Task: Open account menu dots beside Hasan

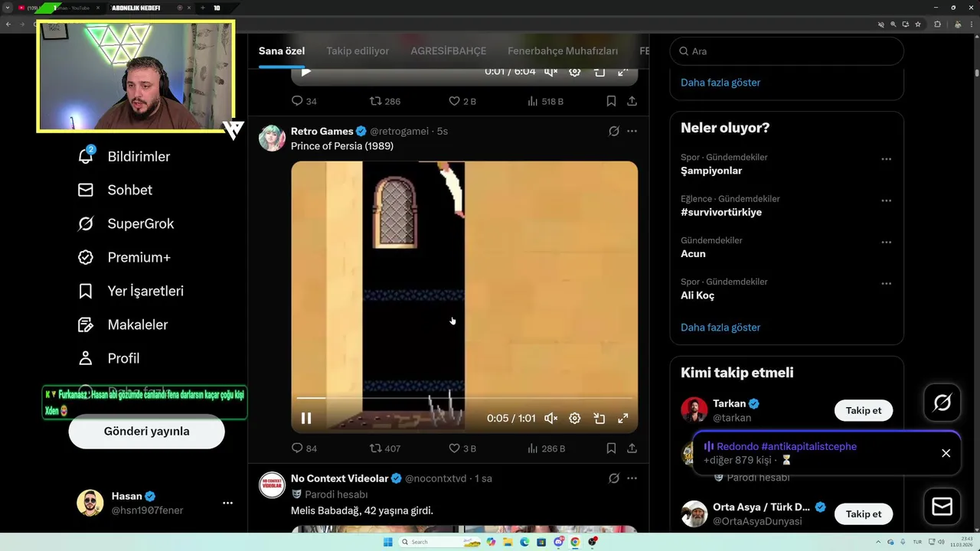Action: point(227,503)
